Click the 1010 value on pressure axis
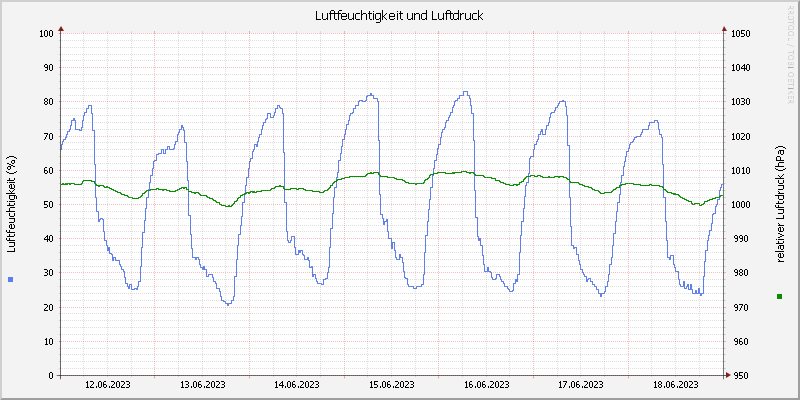This screenshot has height=400, width=800. tap(740, 170)
